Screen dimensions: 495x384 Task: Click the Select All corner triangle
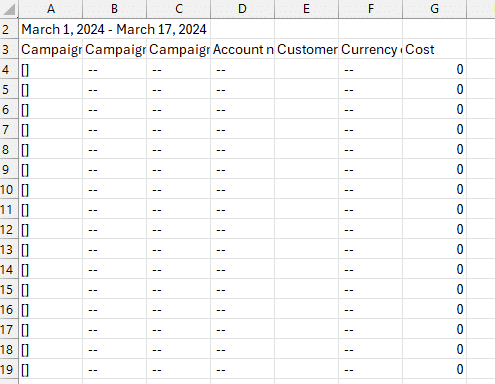point(9,9)
